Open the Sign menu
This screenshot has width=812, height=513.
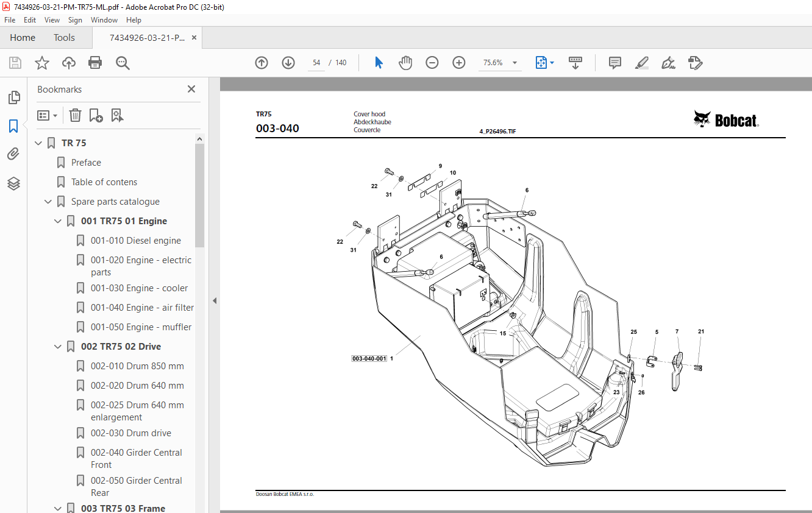coord(75,20)
